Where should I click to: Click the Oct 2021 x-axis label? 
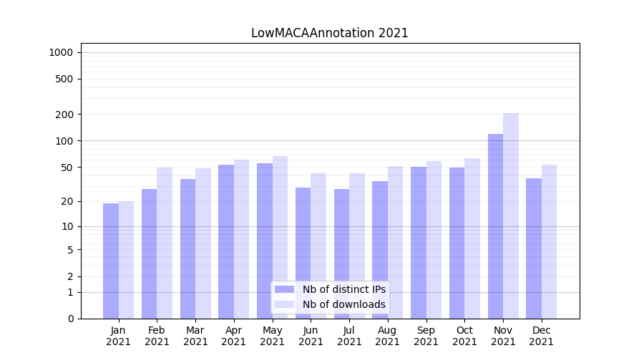[x=464, y=336]
